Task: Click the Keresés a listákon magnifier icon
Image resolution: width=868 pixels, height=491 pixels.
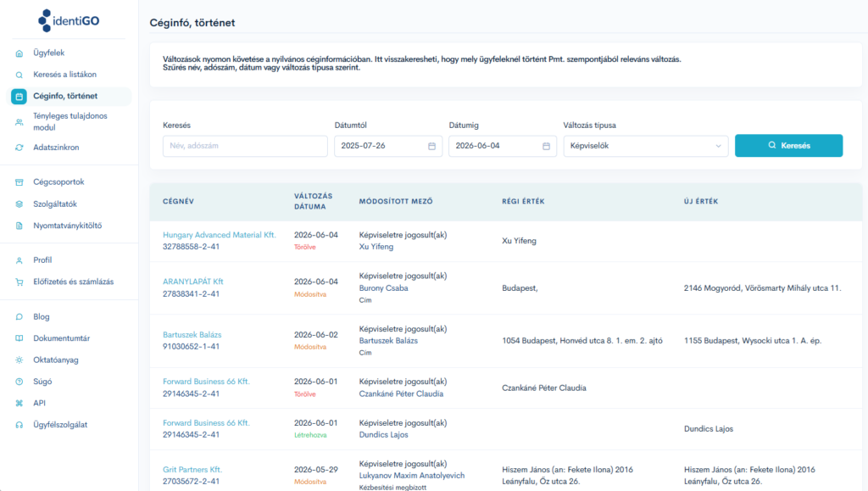Action: pyautogui.click(x=19, y=75)
